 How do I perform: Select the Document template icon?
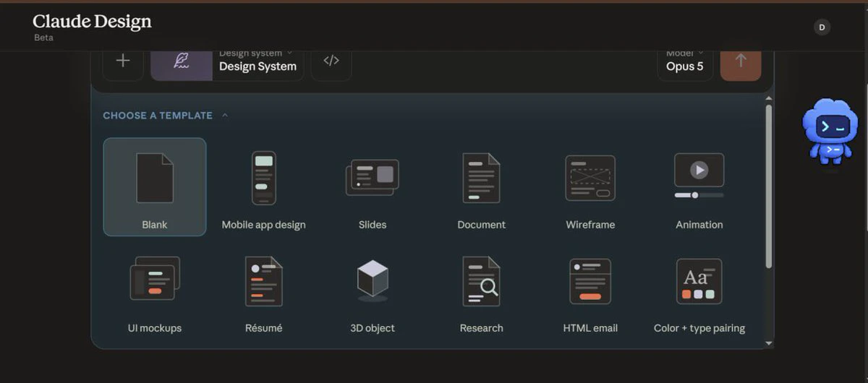click(481, 178)
